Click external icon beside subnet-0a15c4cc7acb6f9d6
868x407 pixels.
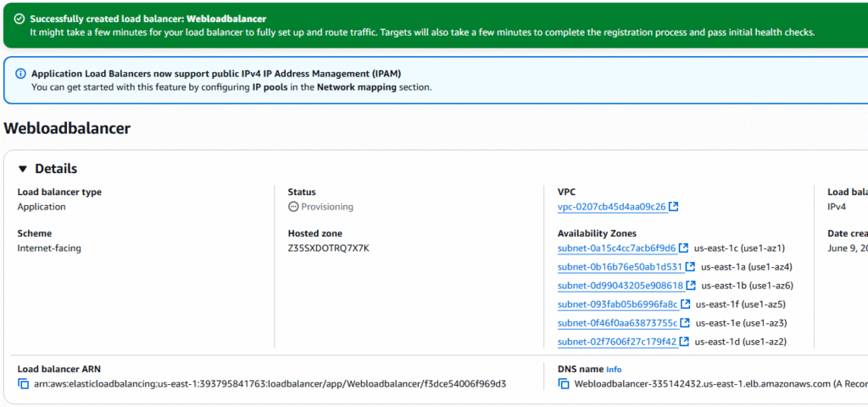pos(684,248)
